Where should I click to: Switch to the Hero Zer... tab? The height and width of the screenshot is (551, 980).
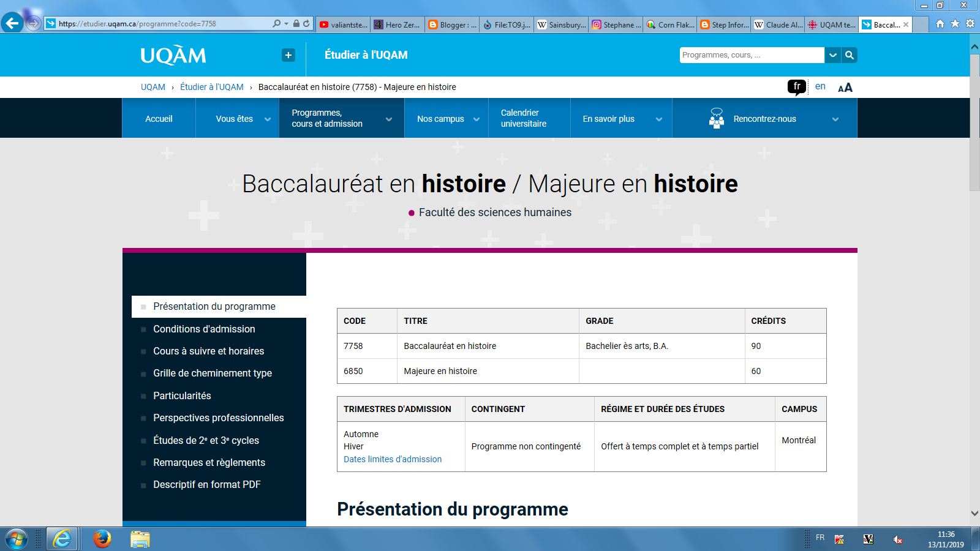pyautogui.click(x=398, y=24)
